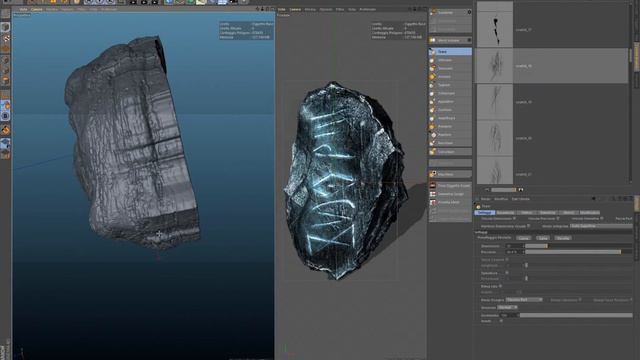
Task: Click Cuoci Oggetto Sculpt bake command
Action: [x=450, y=186]
